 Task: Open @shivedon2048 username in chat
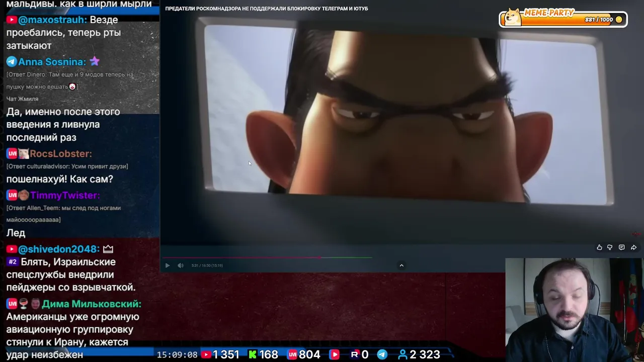tap(59, 249)
